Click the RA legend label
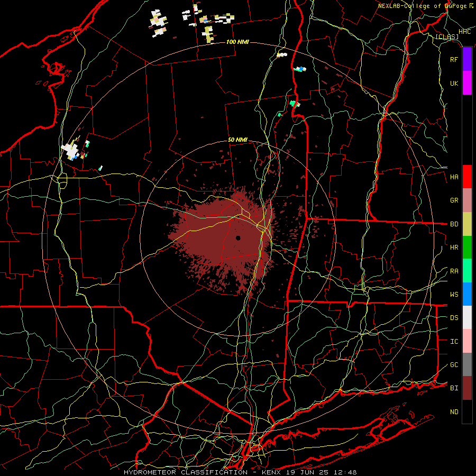Screen dimensions: 476x476 tap(454, 271)
